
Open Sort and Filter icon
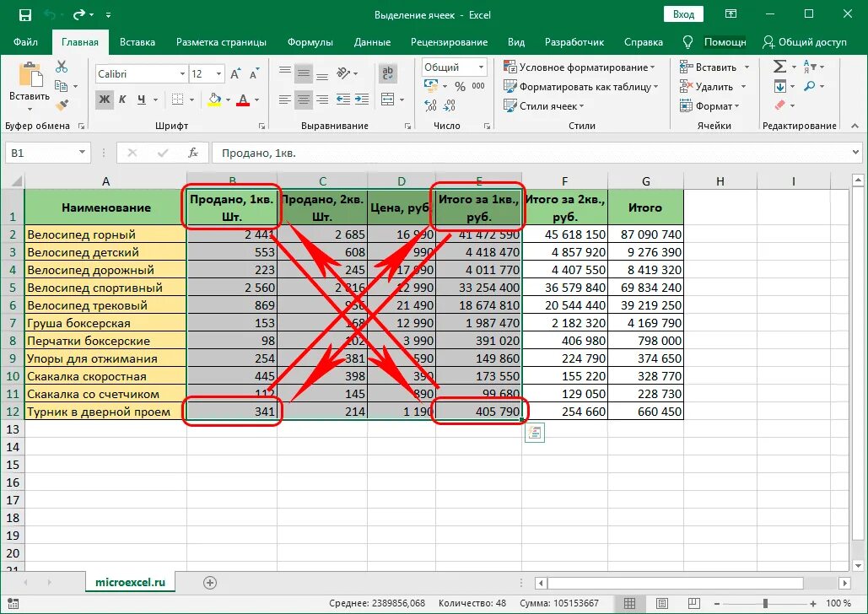tap(809, 67)
